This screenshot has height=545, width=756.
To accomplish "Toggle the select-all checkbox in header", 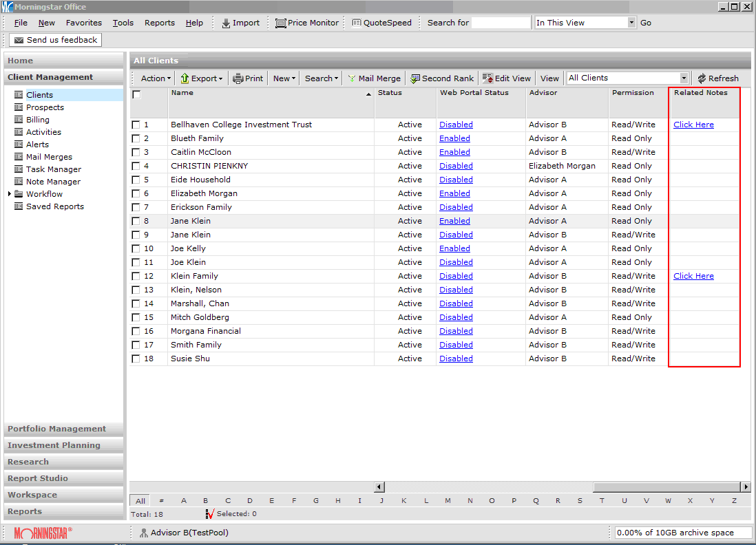I will tap(136, 95).
